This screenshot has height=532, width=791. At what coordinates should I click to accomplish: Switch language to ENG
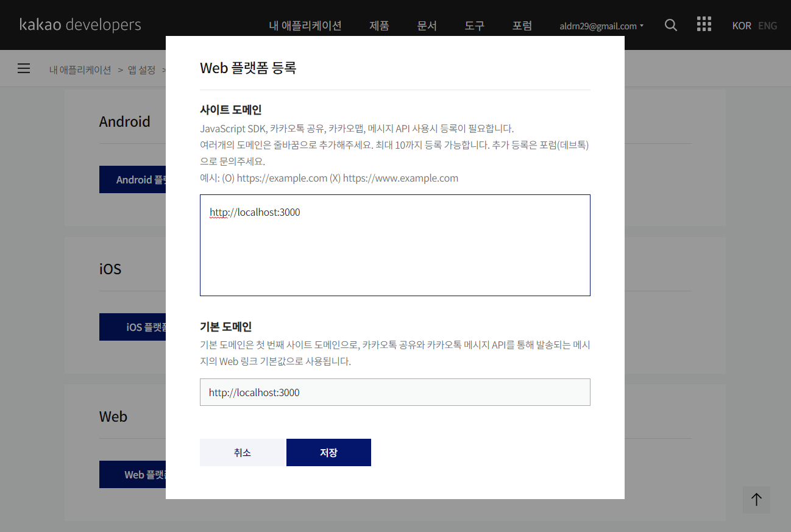(x=768, y=26)
